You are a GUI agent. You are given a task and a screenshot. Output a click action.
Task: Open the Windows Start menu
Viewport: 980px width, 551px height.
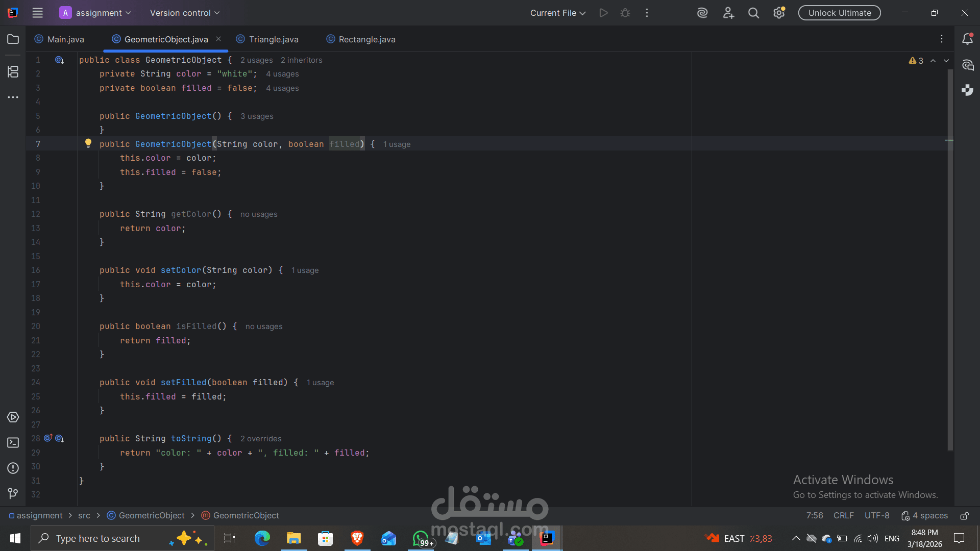[15, 538]
